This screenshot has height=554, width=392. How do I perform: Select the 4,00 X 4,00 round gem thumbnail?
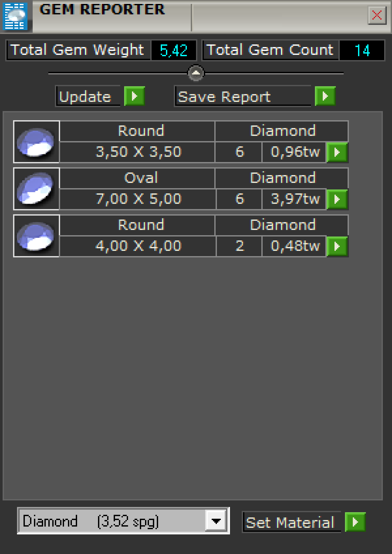coord(36,236)
